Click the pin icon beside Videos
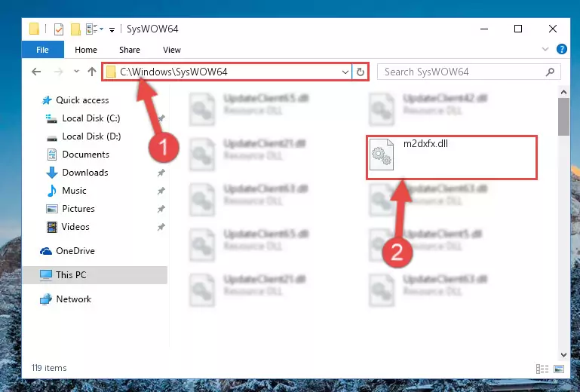 (161, 227)
